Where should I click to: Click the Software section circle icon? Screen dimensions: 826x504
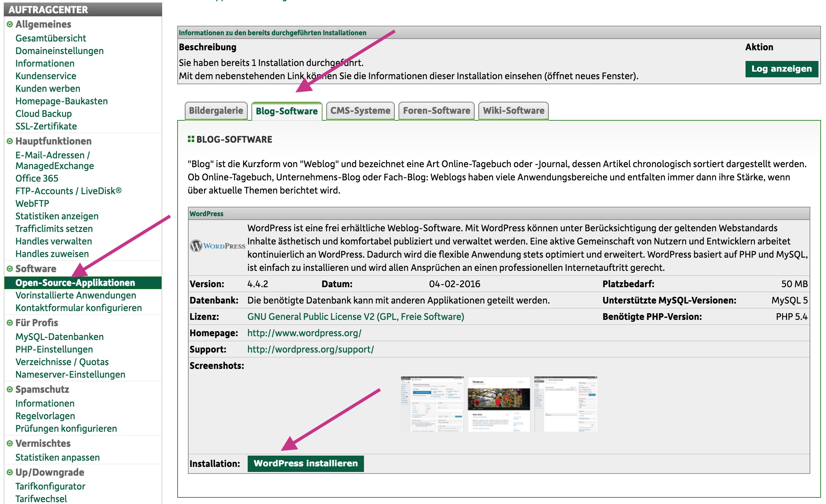(x=10, y=269)
